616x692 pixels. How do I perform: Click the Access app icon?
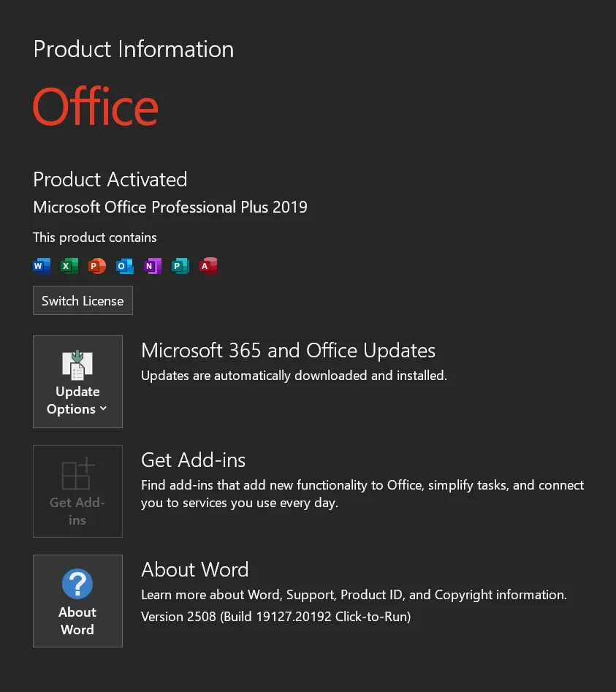(208, 266)
